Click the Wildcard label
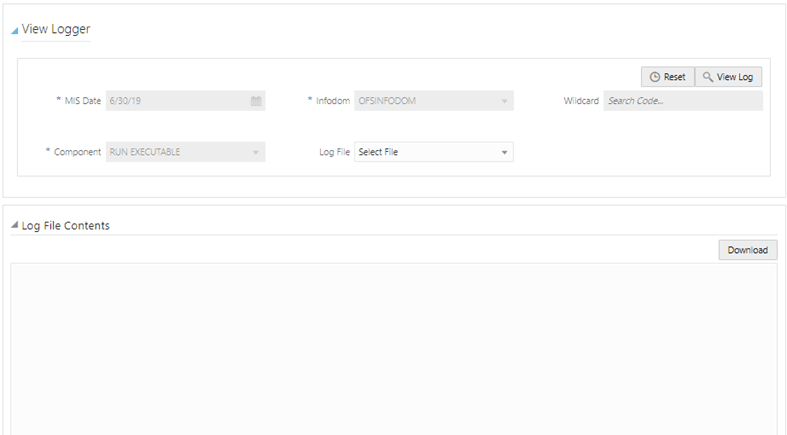 (x=581, y=101)
